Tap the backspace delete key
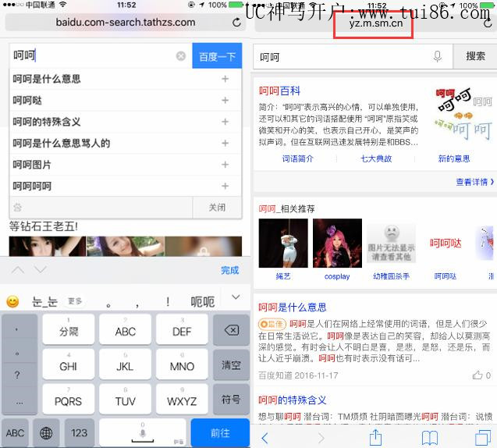This screenshot has width=497, height=448. click(x=232, y=330)
